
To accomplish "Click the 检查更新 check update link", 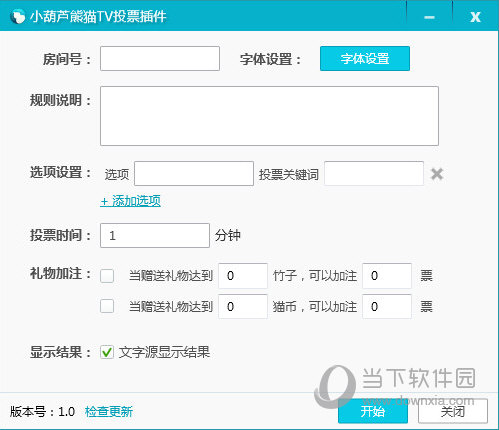I will click(109, 412).
